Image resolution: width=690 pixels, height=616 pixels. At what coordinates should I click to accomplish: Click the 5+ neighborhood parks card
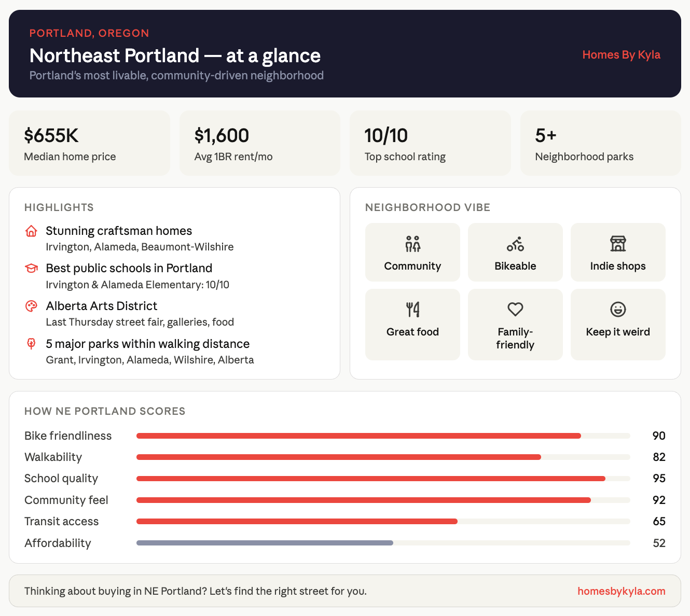[x=601, y=143]
